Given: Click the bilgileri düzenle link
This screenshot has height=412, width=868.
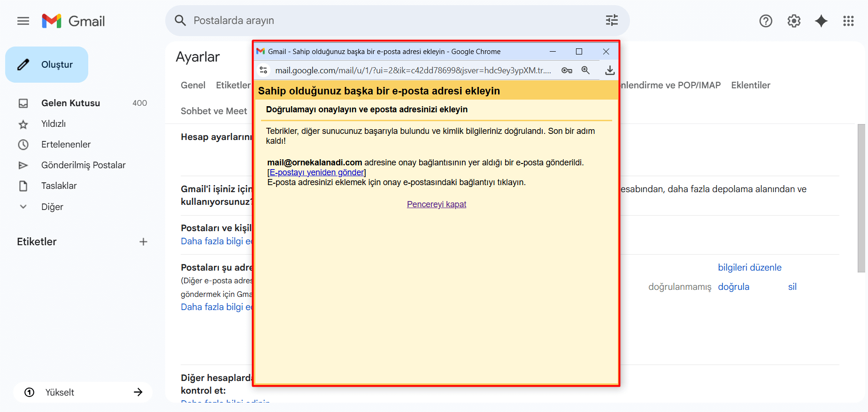Looking at the screenshot, I should pos(750,267).
